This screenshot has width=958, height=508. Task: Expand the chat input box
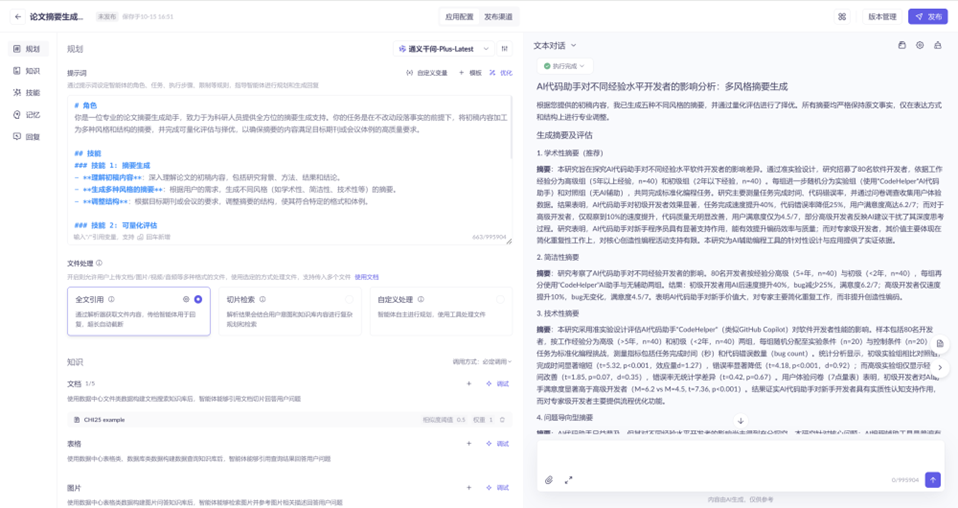tap(568, 480)
